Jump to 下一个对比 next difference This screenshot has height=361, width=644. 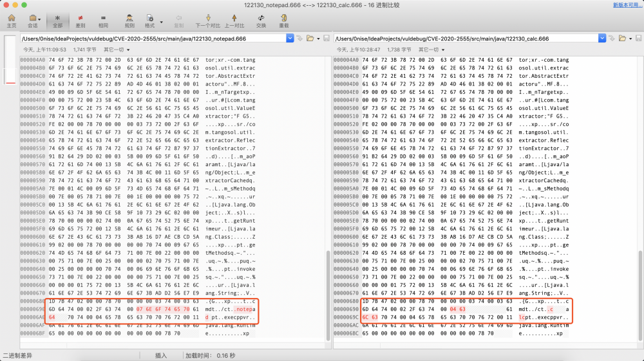coord(208,21)
